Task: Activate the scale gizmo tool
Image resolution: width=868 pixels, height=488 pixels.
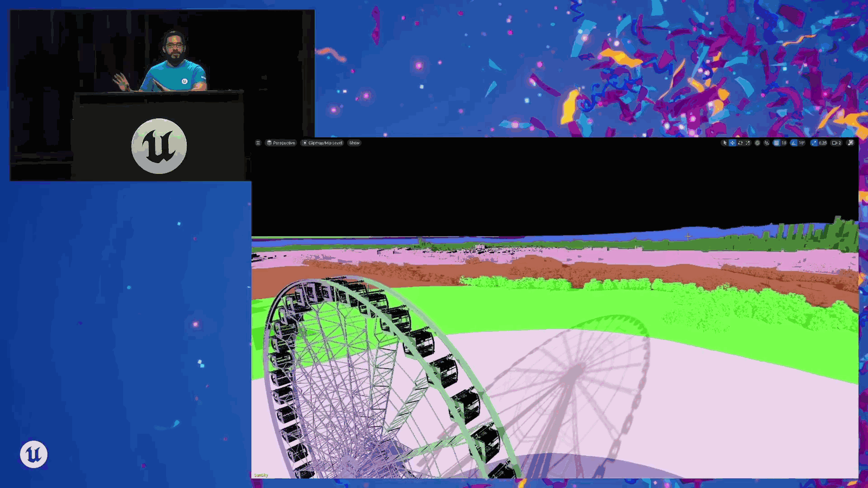Action: pos(748,143)
